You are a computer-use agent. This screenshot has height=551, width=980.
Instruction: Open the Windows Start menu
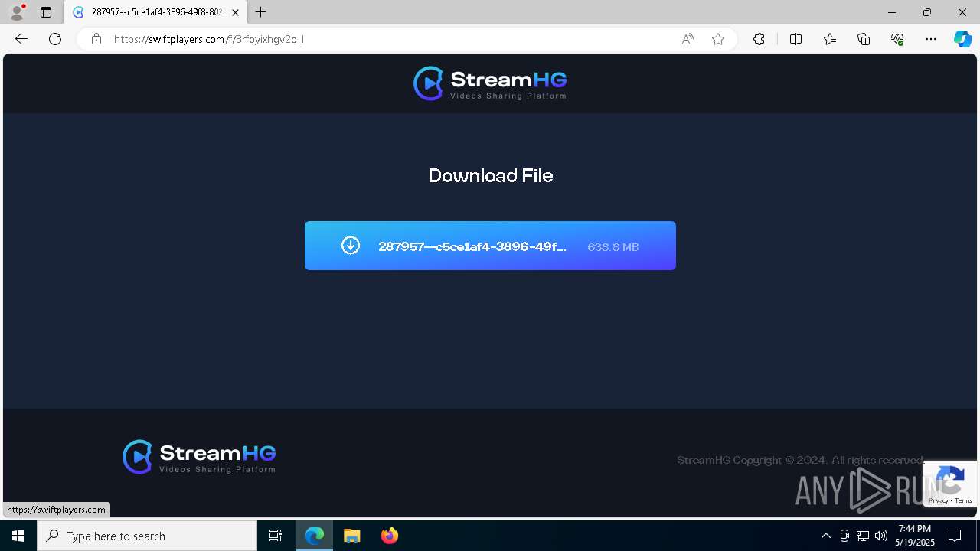click(18, 536)
